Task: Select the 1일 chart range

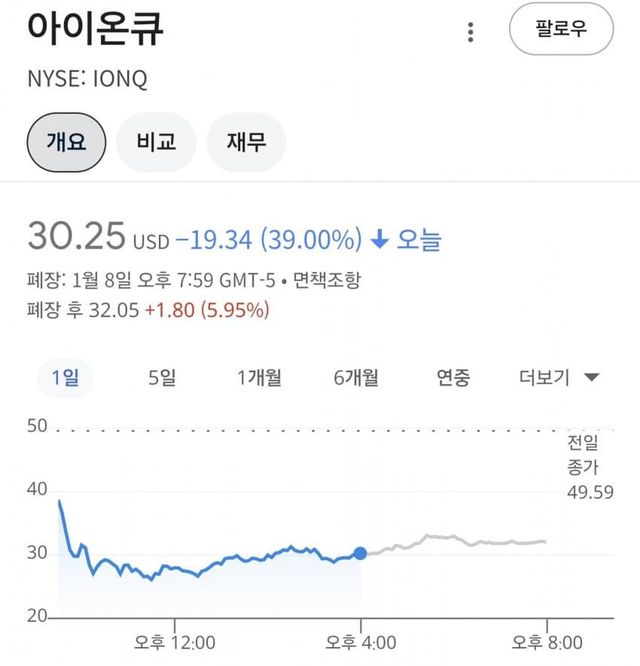Action: click(x=65, y=377)
